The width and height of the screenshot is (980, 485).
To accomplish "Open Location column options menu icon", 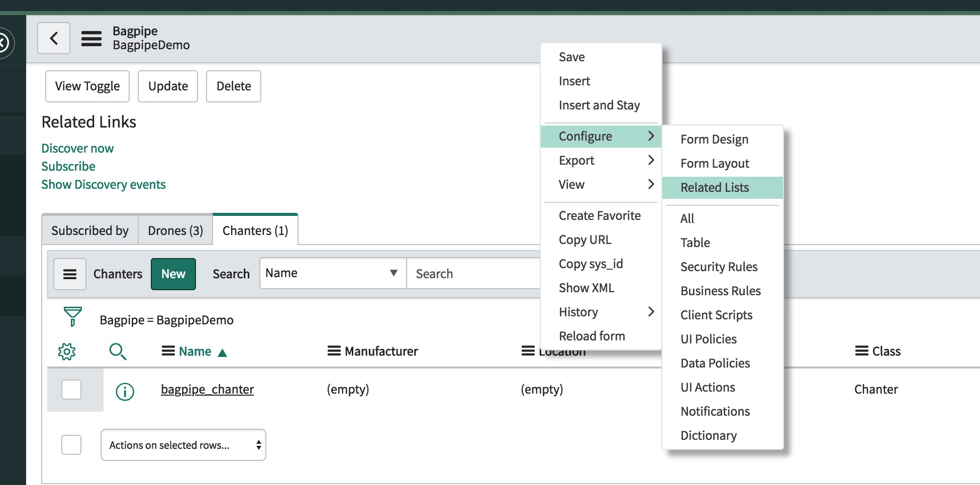I will [x=528, y=351].
